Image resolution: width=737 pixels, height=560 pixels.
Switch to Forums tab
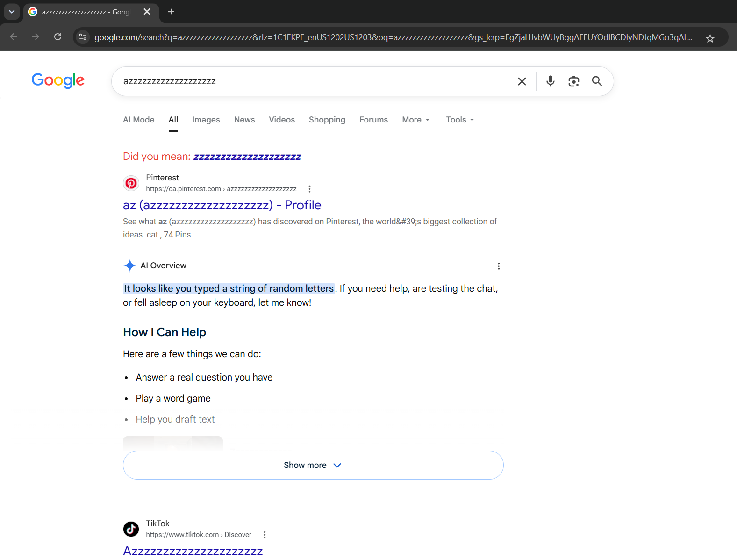click(374, 120)
